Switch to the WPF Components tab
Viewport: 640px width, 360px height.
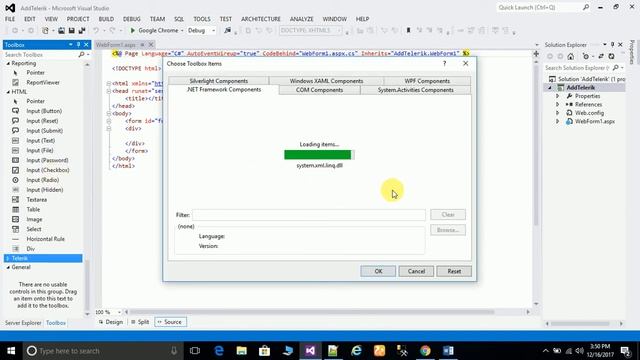point(427,81)
